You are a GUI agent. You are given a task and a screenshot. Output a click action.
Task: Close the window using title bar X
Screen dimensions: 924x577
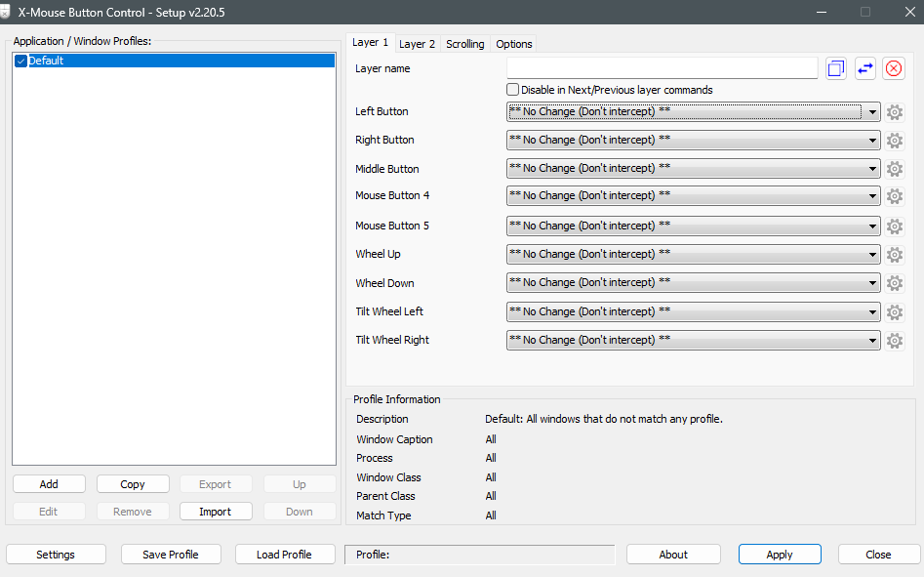pos(910,12)
